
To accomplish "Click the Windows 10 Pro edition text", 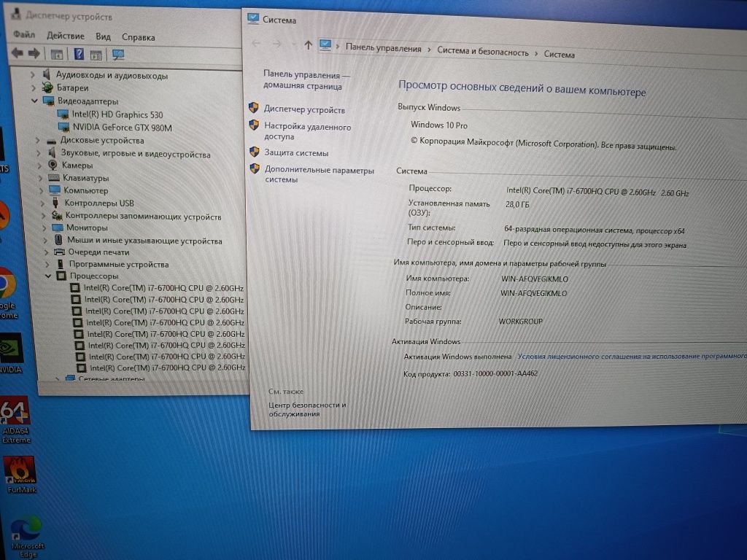I will point(438,125).
